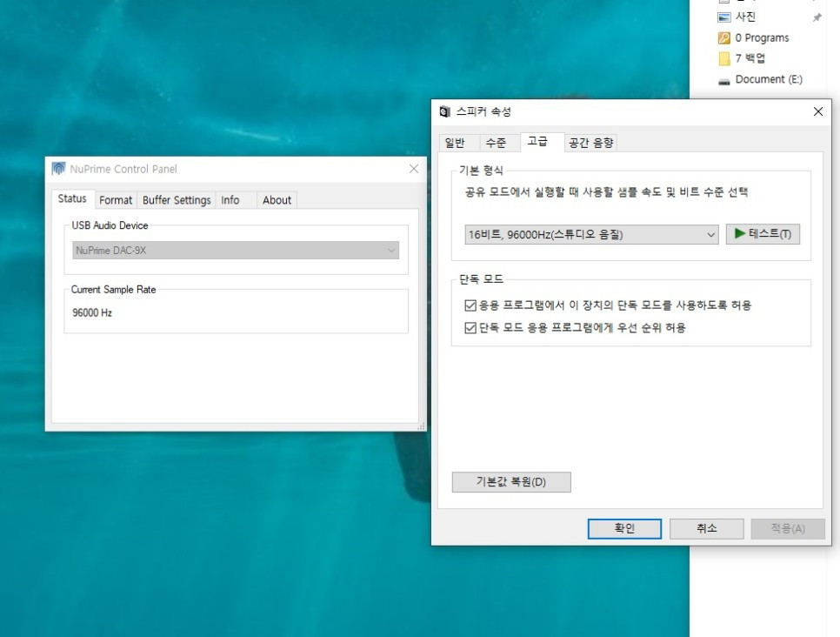Switch to the Status tab
Viewport: 840px width, 637px height.
pyautogui.click(x=72, y=199)
